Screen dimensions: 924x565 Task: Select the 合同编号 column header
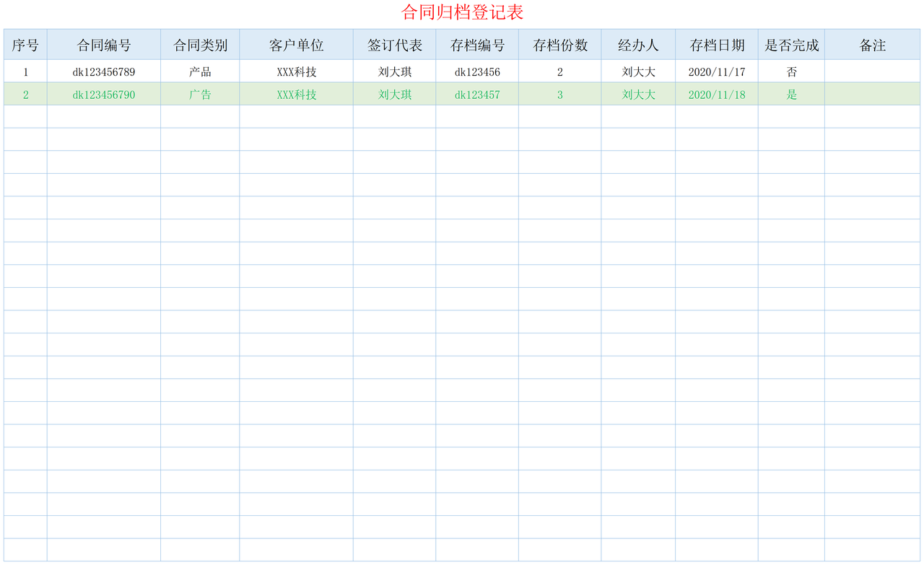click(103, 44)
